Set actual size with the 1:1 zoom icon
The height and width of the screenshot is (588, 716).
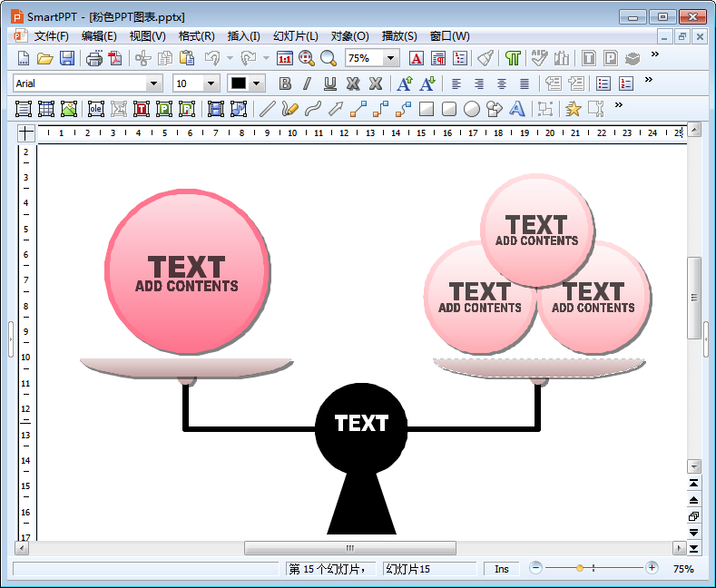(x=284, y=58)
